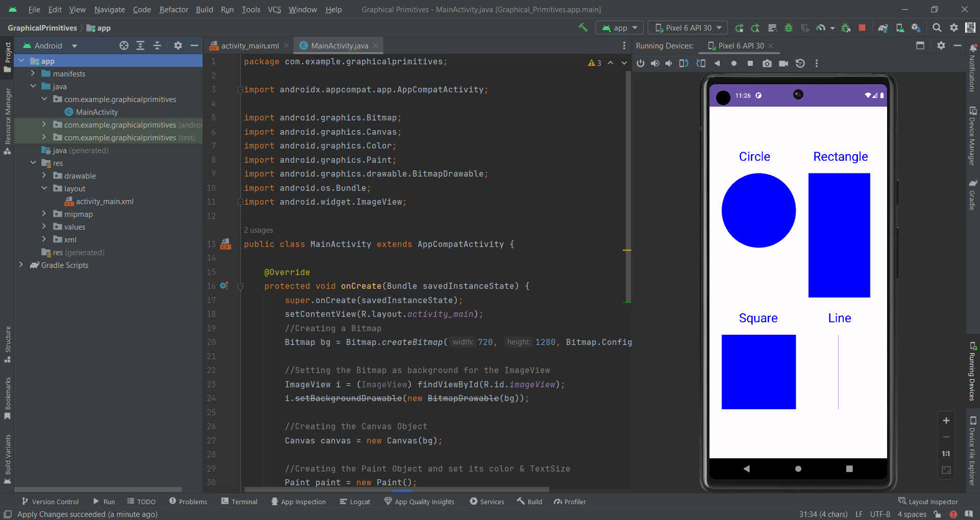Rotate the emulator counterclockwise
The width and height of the screenshot is (980, 520).
(684, 63)
